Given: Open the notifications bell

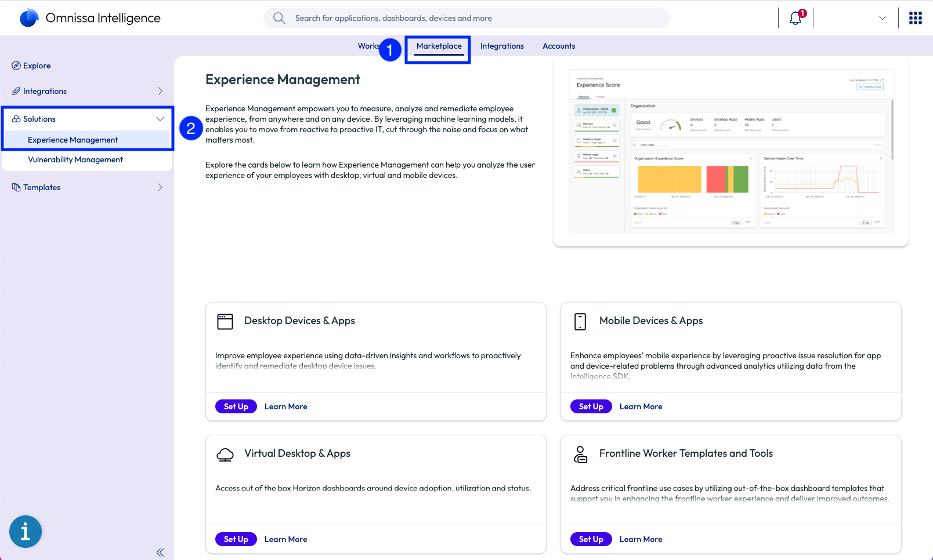Looking at the screenshot, I should point(795,18).
